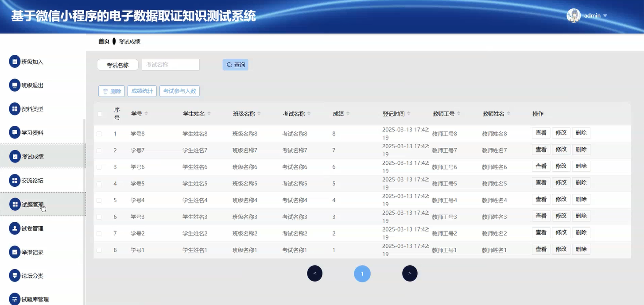Screen dimensions: 644x305
Task: Check the checkbox for row 序号 1
Action: [99, 133]
